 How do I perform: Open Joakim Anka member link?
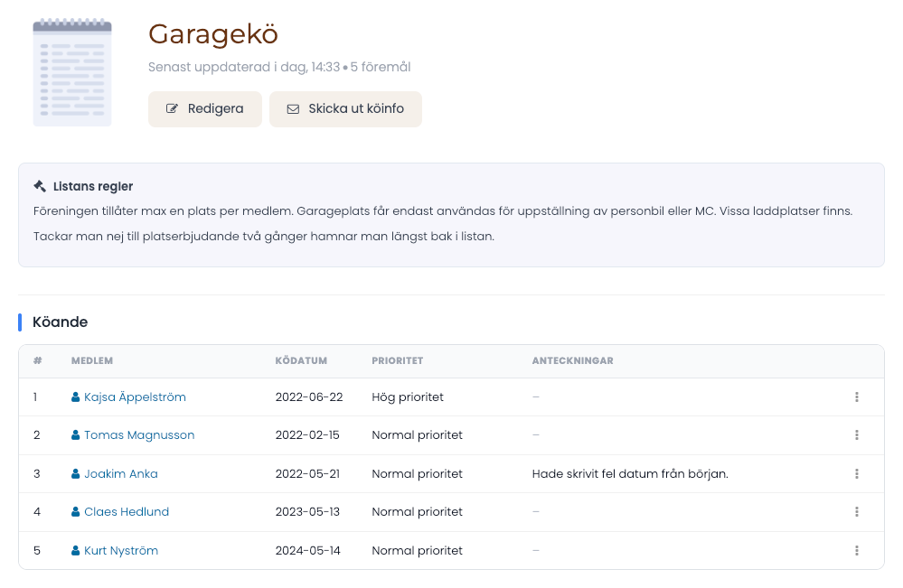(x=121, y=473)
